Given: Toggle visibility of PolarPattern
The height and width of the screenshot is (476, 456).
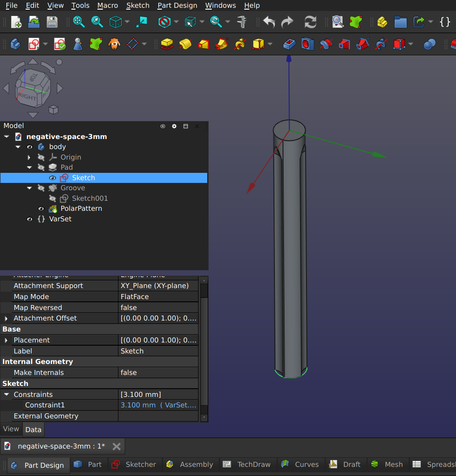Looking at the screenshot, I should [x=41, y=209].
